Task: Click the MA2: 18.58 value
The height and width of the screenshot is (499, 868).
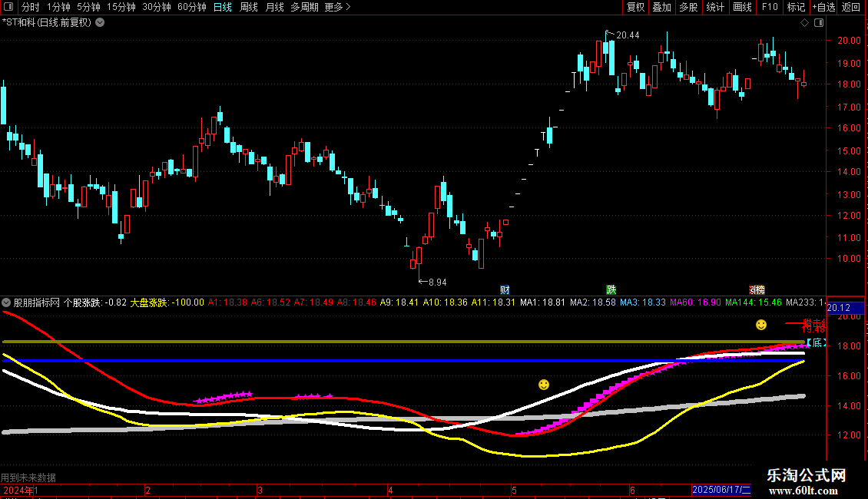Action: [x=593, y=302]
